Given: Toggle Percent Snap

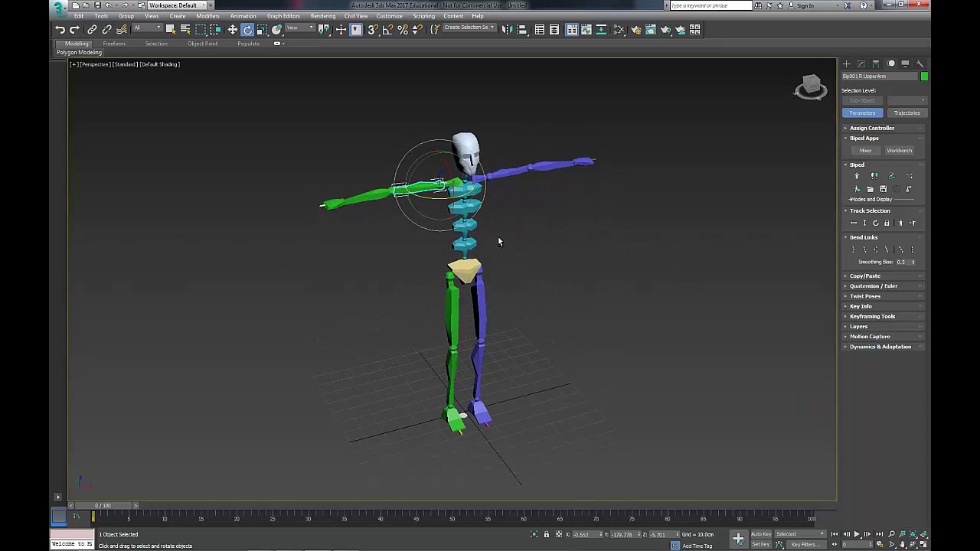Looking at the screenshot, I should 403,30.
